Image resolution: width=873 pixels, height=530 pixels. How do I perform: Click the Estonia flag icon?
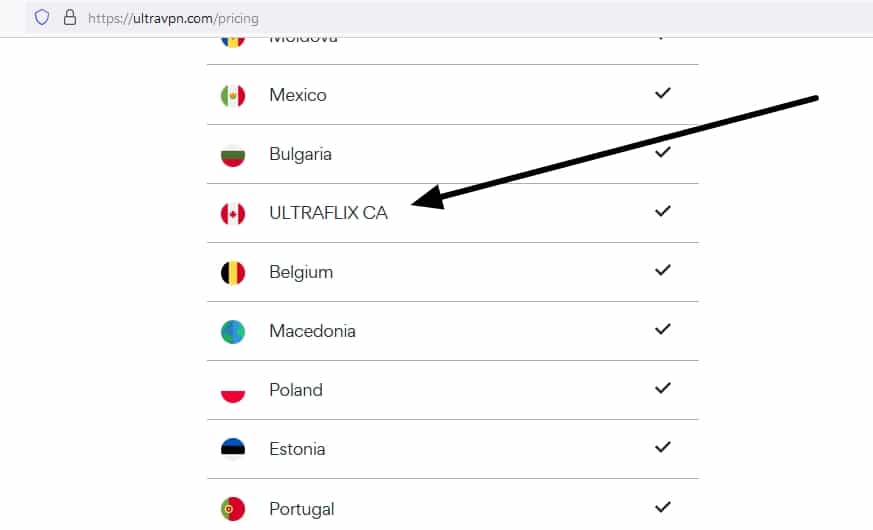click(x=233, y=450)
